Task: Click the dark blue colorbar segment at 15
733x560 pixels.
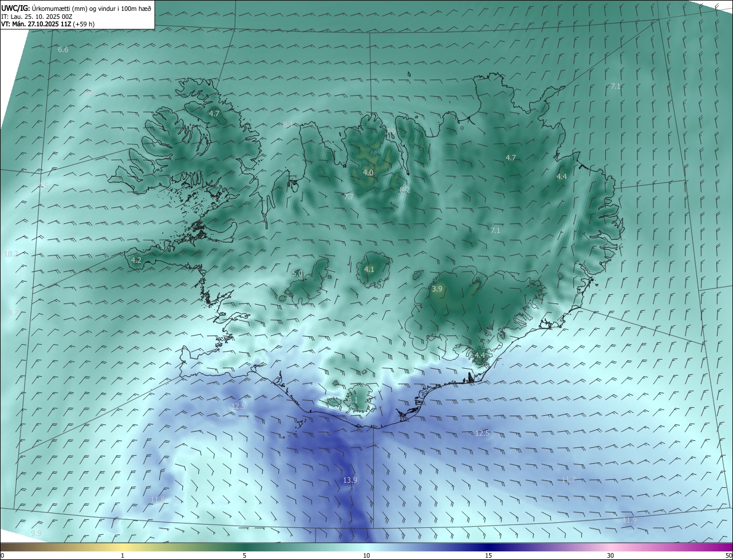Action: click(x=488, y=547)
